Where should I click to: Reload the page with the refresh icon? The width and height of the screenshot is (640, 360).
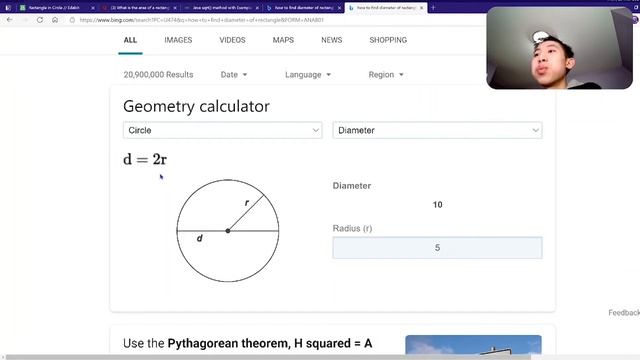tap(40, 20)
